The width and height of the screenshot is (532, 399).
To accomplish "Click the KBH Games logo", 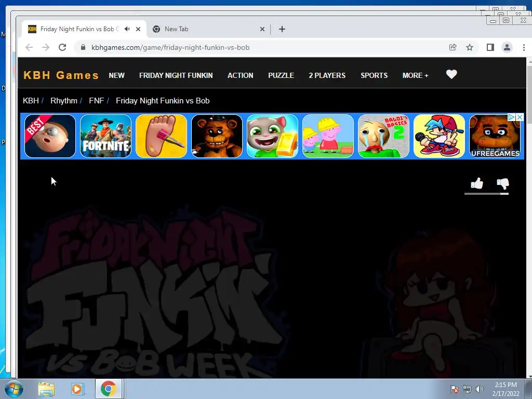I will point(61,75).
